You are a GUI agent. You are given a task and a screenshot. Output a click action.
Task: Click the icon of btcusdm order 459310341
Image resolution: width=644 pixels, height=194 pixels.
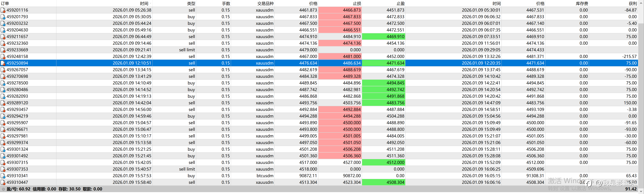tap(3, 176)
